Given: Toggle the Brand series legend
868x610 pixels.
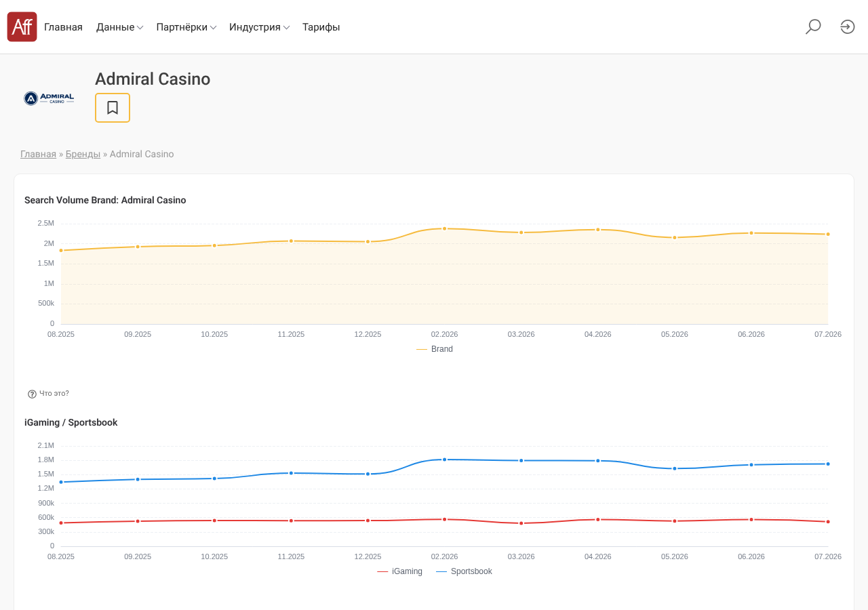Looking at the screenshot, I should coord(435,349).
